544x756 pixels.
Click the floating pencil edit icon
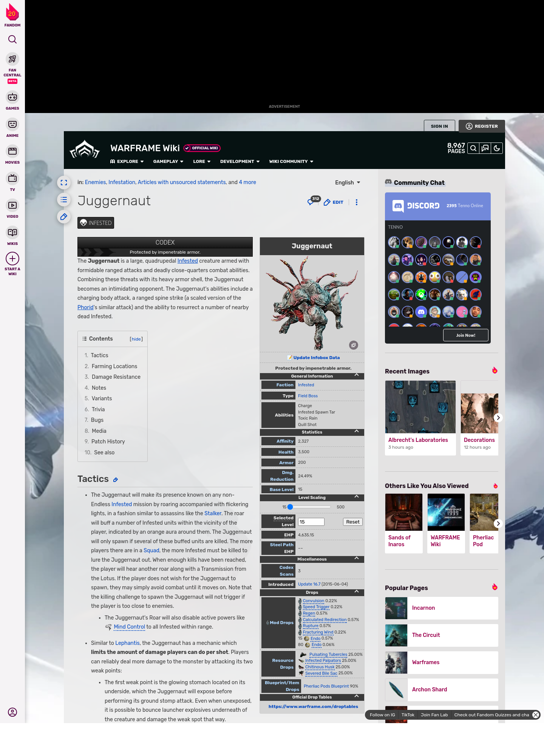click(x=64, y=217)
